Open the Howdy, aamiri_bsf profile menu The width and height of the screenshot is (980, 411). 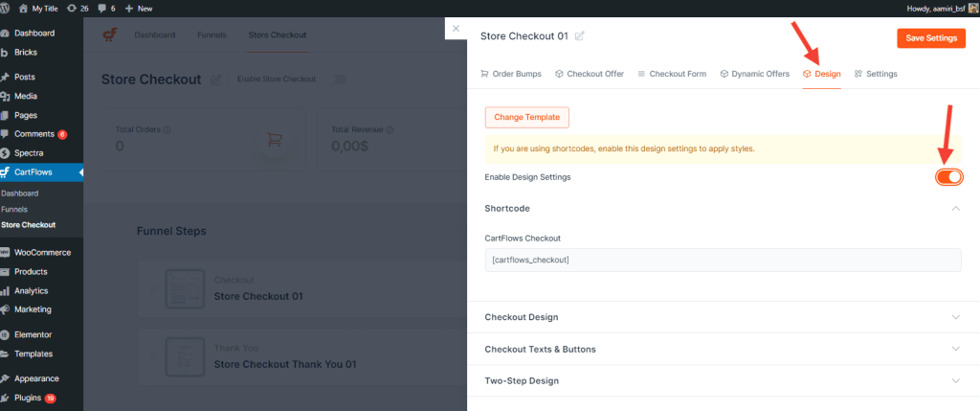tap(942, 8)
